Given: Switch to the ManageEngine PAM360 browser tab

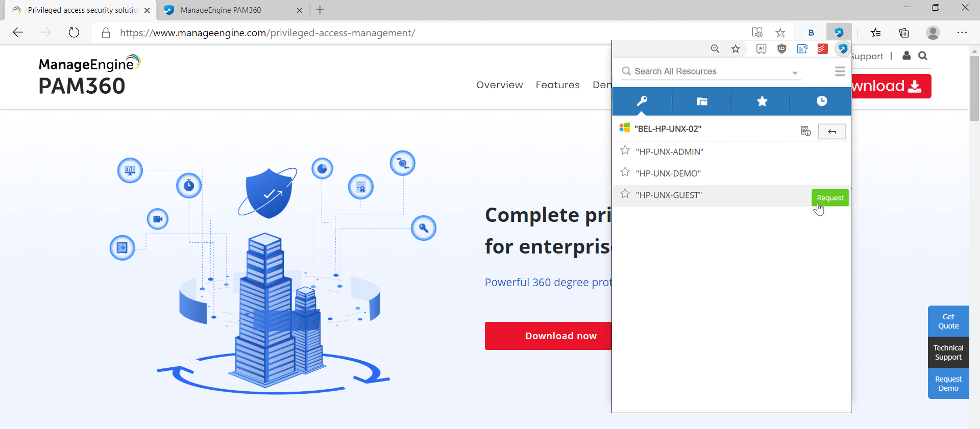Looking at the screenshot, I should [234, 10].
